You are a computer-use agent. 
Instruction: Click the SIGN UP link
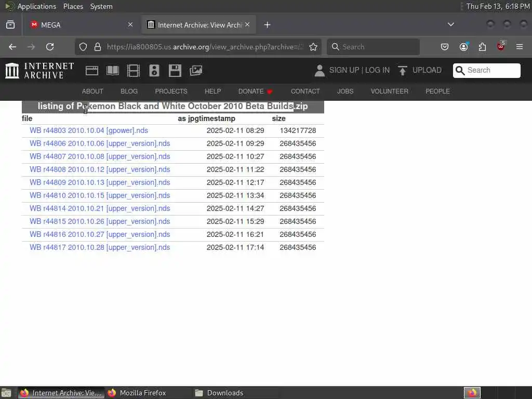tap(344, 70)
